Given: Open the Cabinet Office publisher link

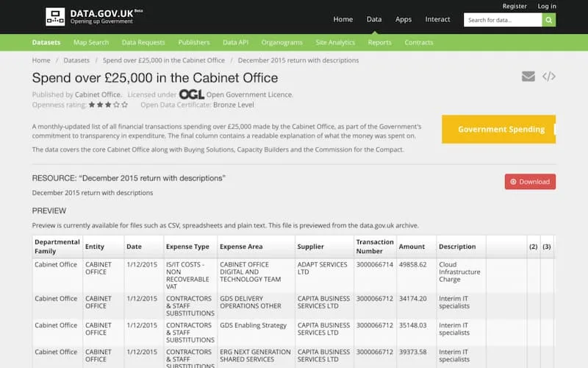Looking at the screenshot, I should pyautogui.click(x=98, y=95).
